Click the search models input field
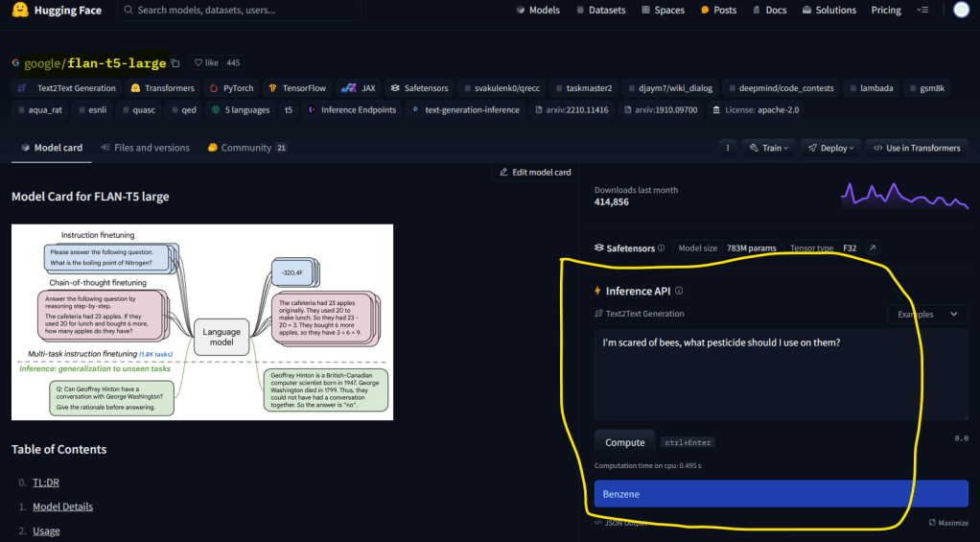This screenshot has height=542, width=980. point(245,11)
